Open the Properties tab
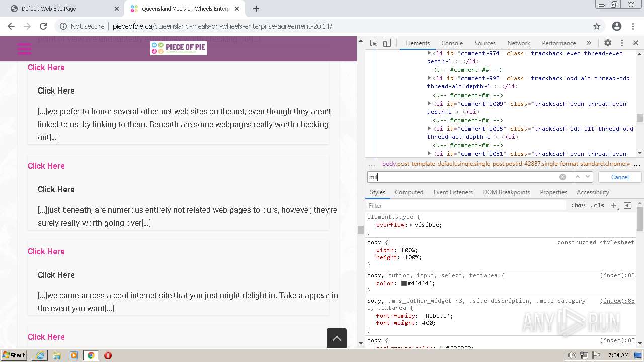 coord(553,192)
